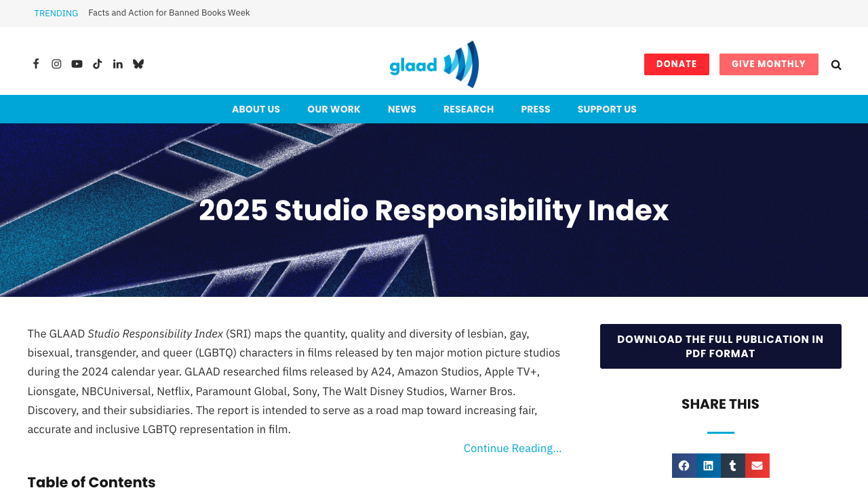868x488 pixels.
Task: Share this report on Facebook
Action: pyautogui.click(x=684, y=466)
